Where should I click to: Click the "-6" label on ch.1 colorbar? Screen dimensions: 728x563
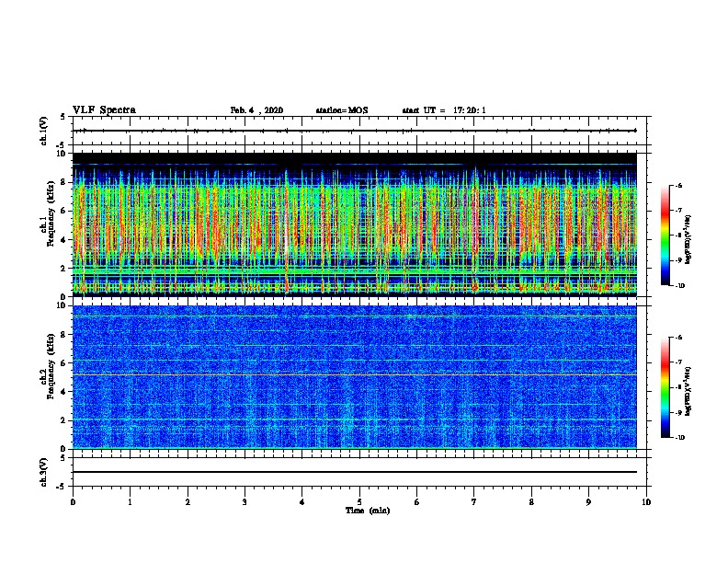click(678, 186)
